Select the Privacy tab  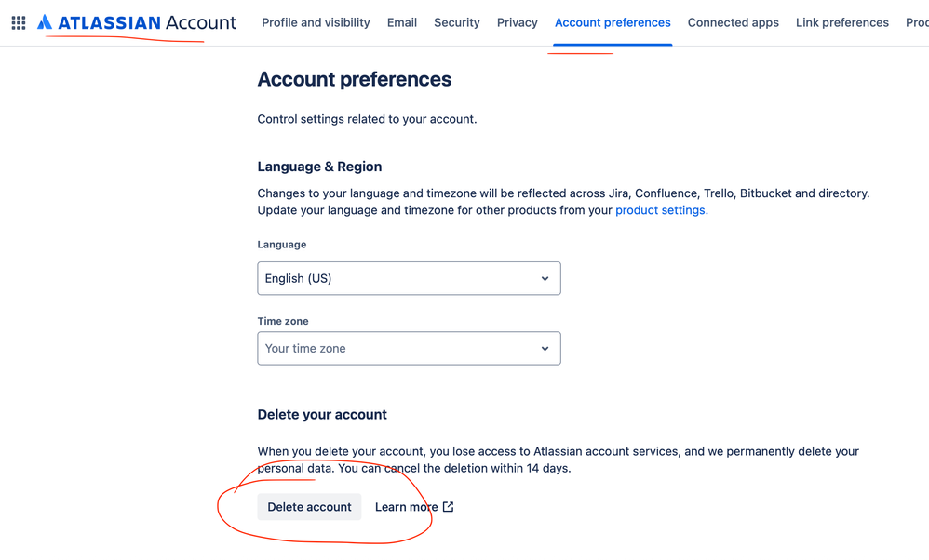518,22
